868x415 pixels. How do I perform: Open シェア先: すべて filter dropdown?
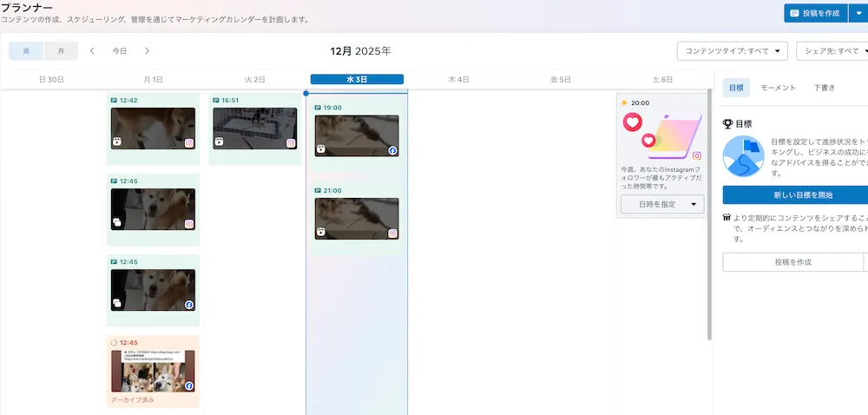(832, 51)
